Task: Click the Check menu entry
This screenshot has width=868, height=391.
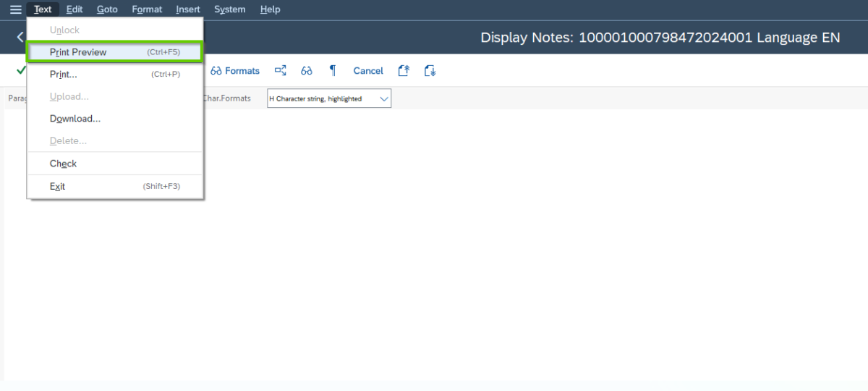Action: point(63,164)
